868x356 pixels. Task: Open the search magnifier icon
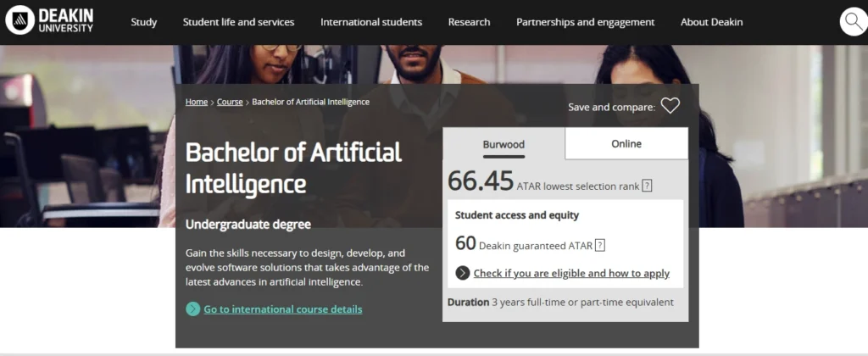coord(854,22)
